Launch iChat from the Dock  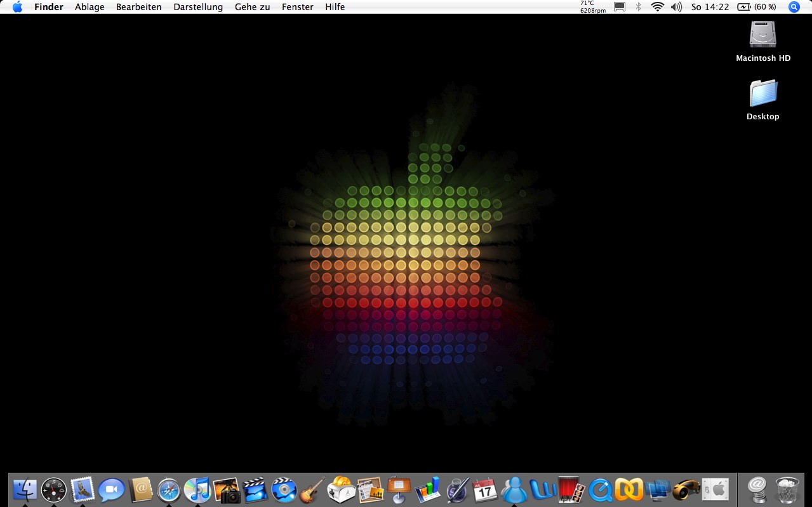pos(112,490)
